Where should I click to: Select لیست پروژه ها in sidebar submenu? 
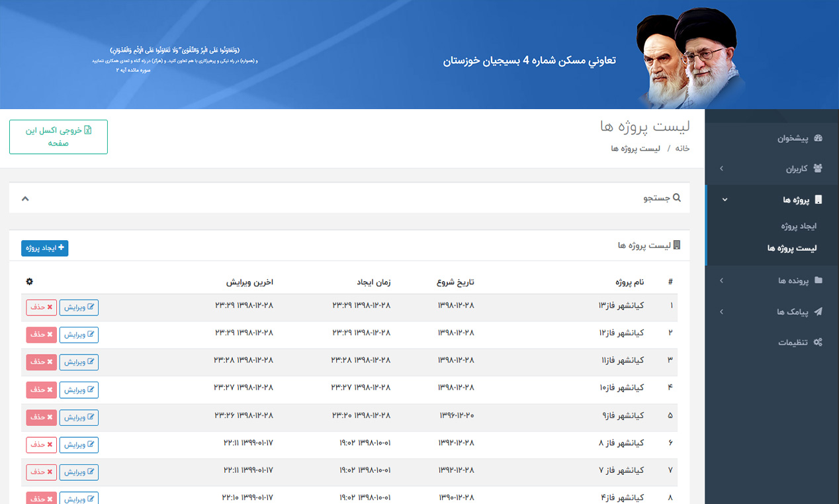click(792, 248)
